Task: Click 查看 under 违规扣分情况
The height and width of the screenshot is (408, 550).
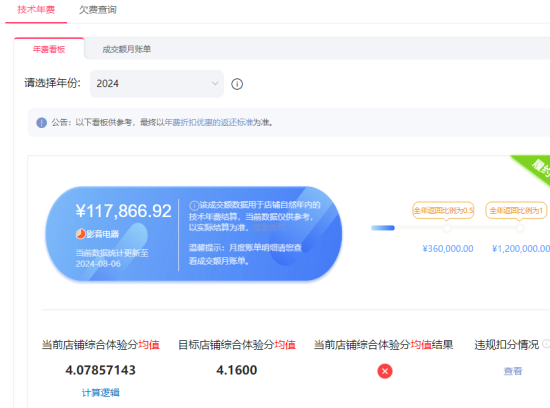Action: (x=513, y=371)
